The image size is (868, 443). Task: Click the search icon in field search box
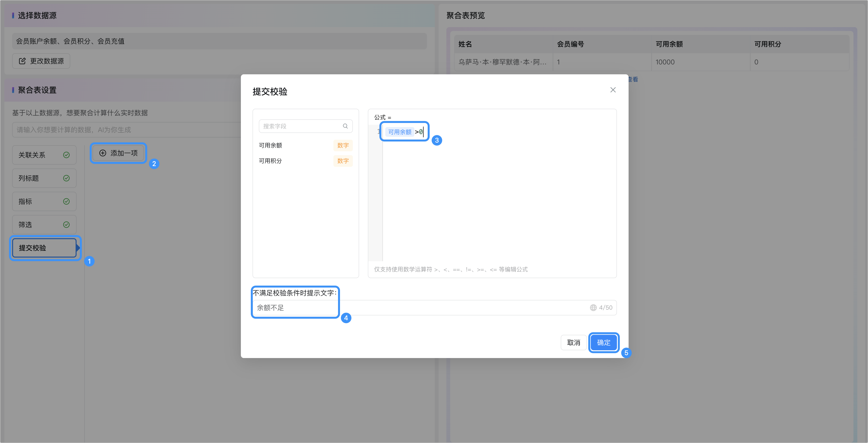point(345,126)
